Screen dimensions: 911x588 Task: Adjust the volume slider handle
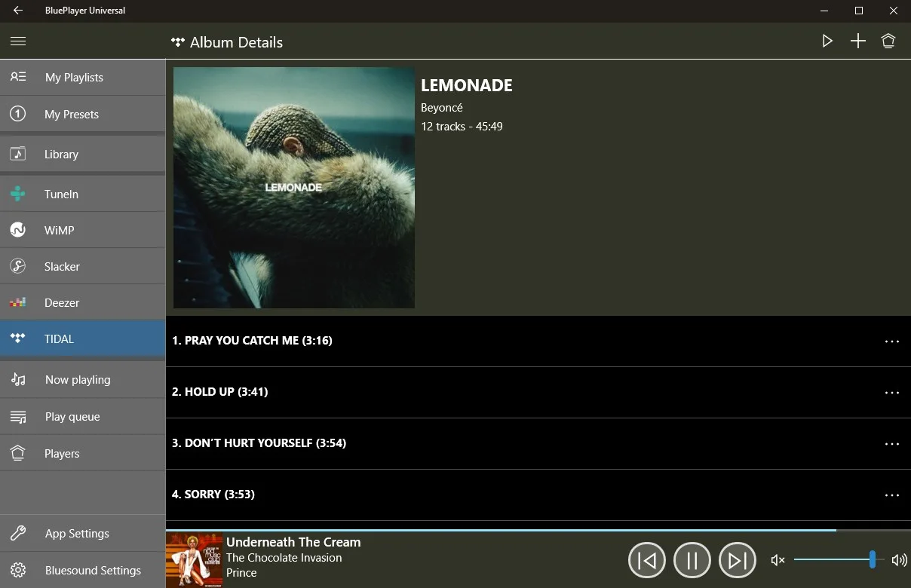pos(873,559)
